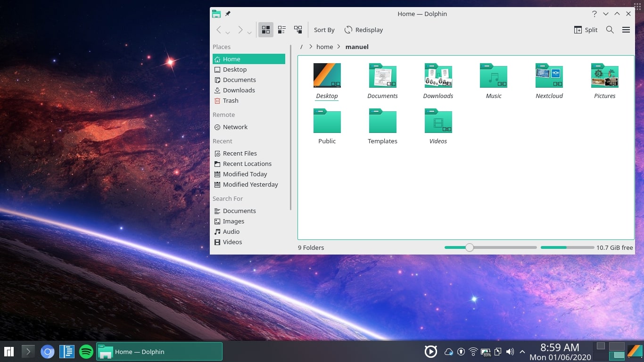Open the forward history dropdown arrow
The width and height of the screenshot is (644, 362).
(x=249, y=32)
